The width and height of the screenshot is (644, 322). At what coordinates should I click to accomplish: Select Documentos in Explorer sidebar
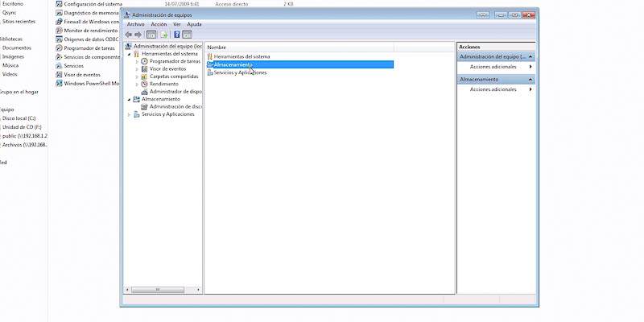[16, 48]
